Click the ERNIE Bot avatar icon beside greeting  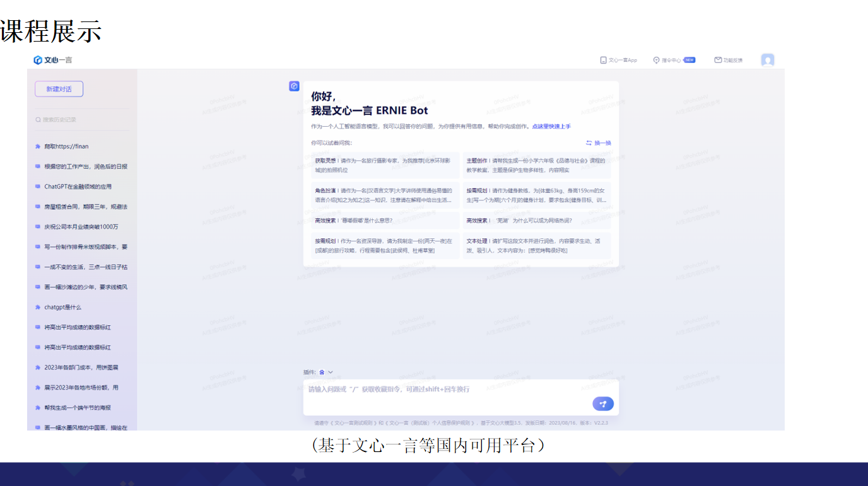click(294, 86)
